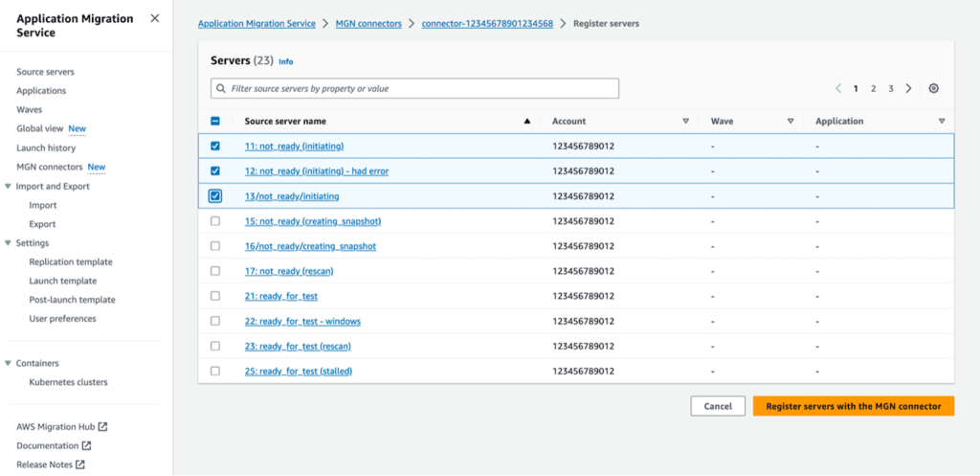The image size is (980, 476).
Task: Open Export under Import and Export
Action: coord(42,224)
